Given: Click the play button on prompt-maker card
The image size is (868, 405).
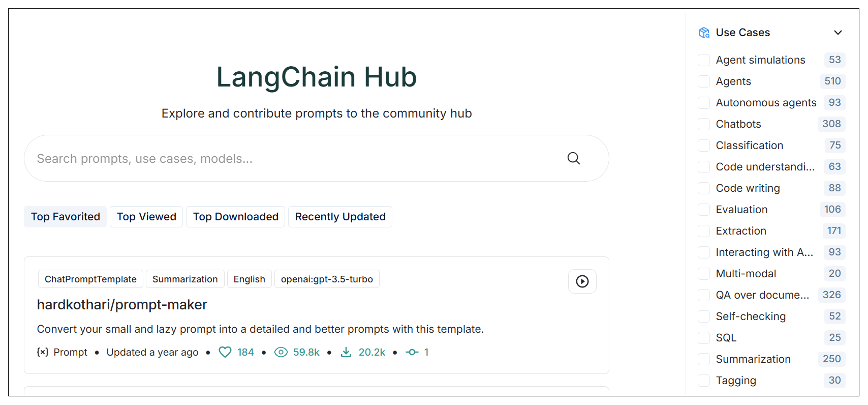Looking at the screenshot, I should (582, 281).
